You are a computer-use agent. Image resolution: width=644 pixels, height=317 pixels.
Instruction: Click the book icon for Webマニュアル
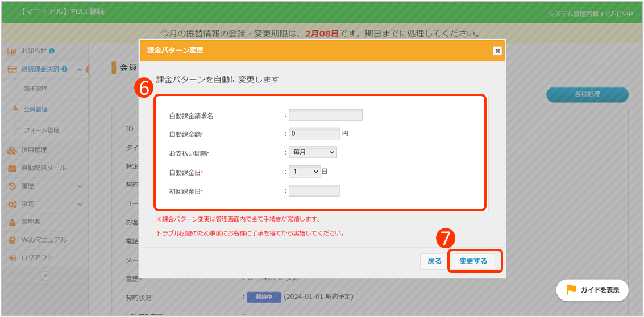12,240
